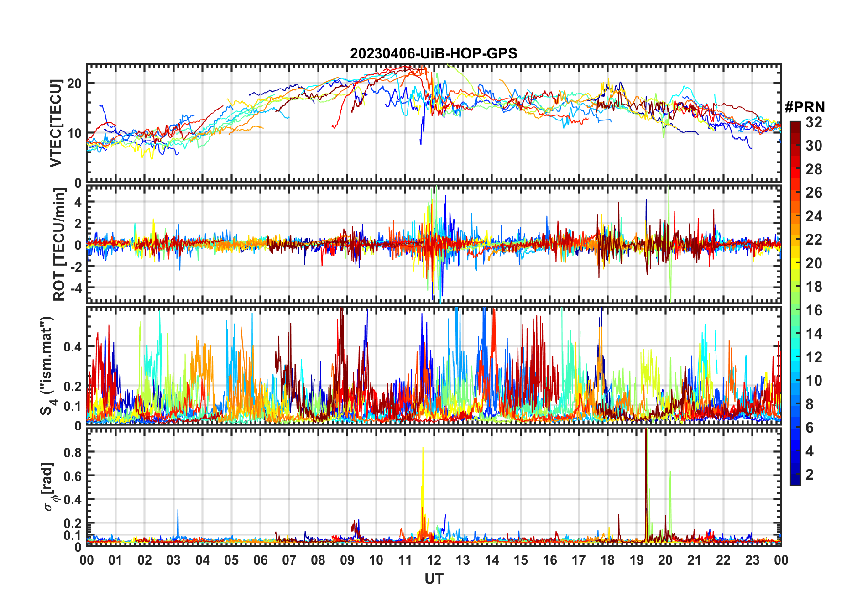Select the ROT [TECU/min] y-axis label
868x607 pixels.
(59, 245)
